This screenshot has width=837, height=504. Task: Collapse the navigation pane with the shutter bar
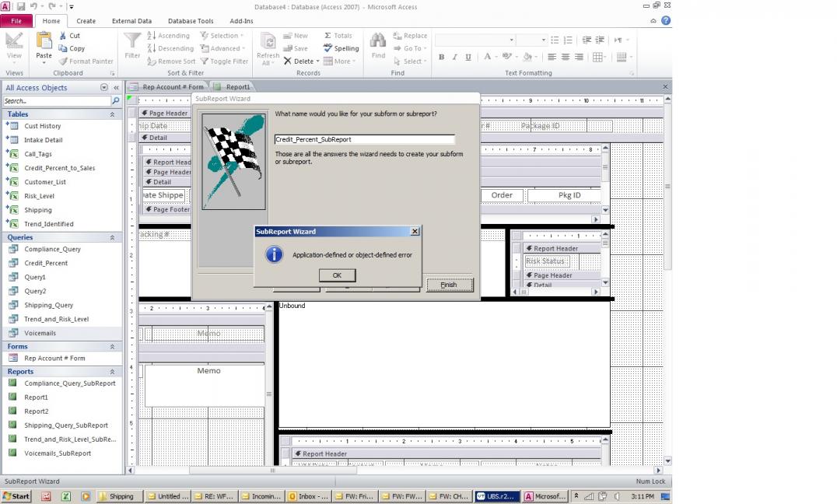117,88
